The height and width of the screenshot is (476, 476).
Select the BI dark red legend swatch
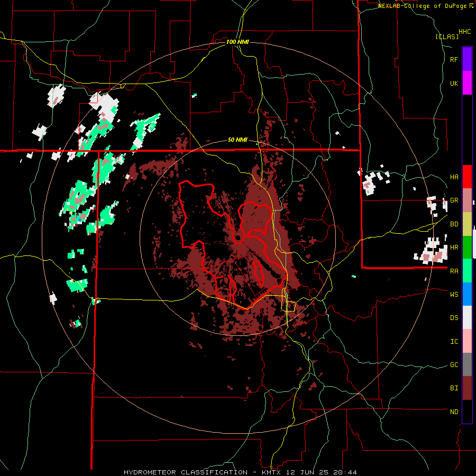click(467, 388)
